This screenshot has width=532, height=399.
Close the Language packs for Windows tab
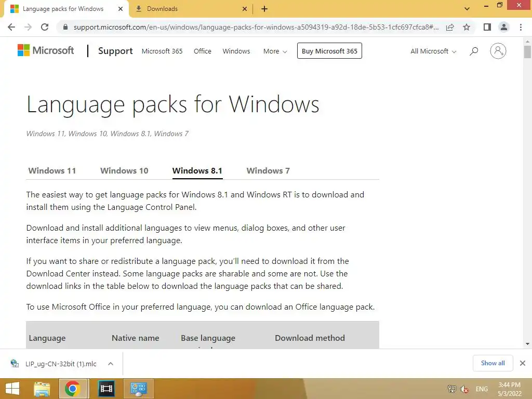pos(121,9)
